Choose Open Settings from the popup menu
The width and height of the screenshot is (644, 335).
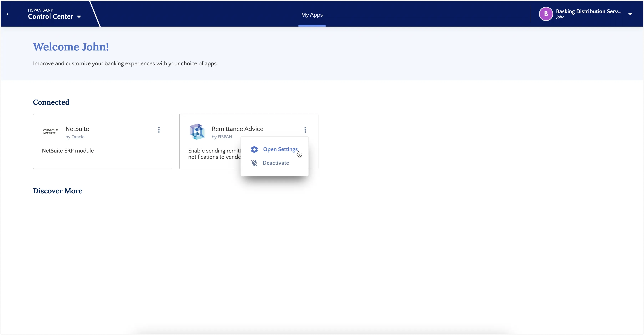(x=275, y=149)
